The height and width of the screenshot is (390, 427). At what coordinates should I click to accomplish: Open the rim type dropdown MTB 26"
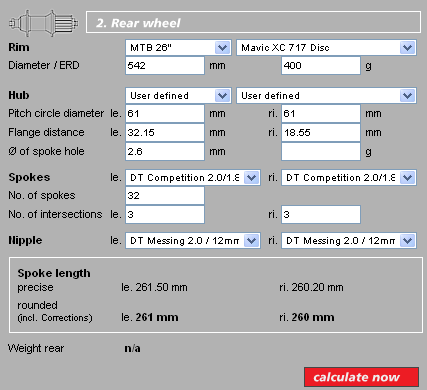click(178, 48)
